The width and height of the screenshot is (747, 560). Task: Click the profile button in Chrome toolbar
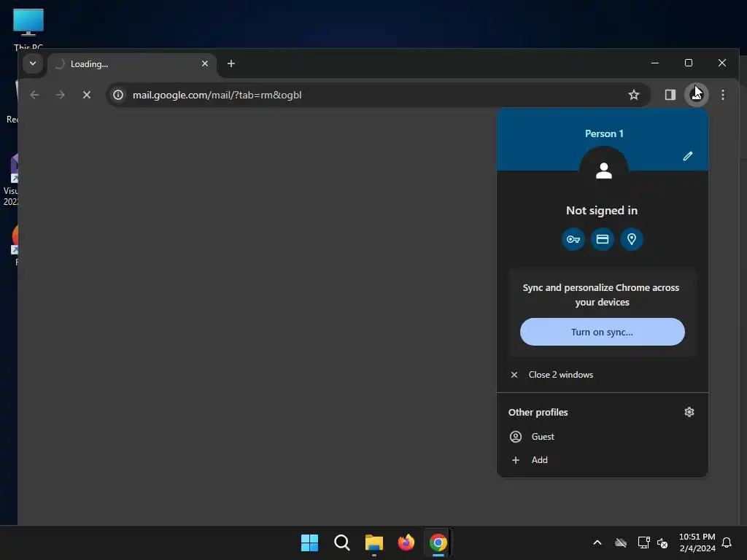pos(697,95)
